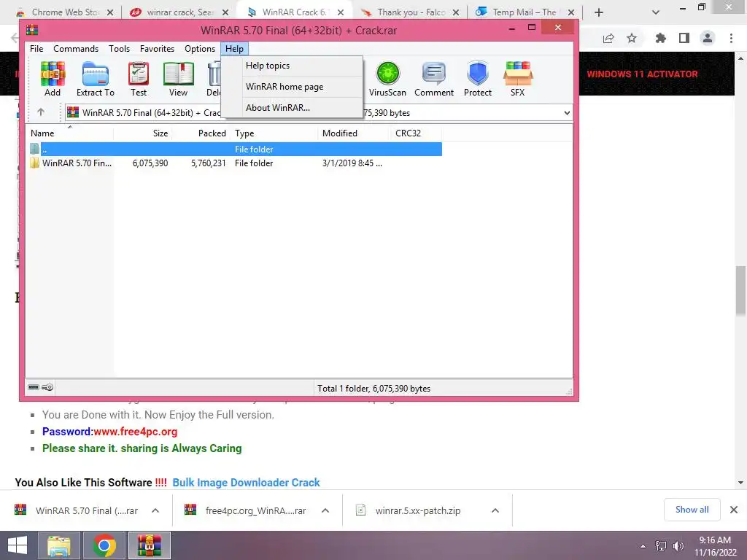Click Show all downloads button

tap(692, 510)
